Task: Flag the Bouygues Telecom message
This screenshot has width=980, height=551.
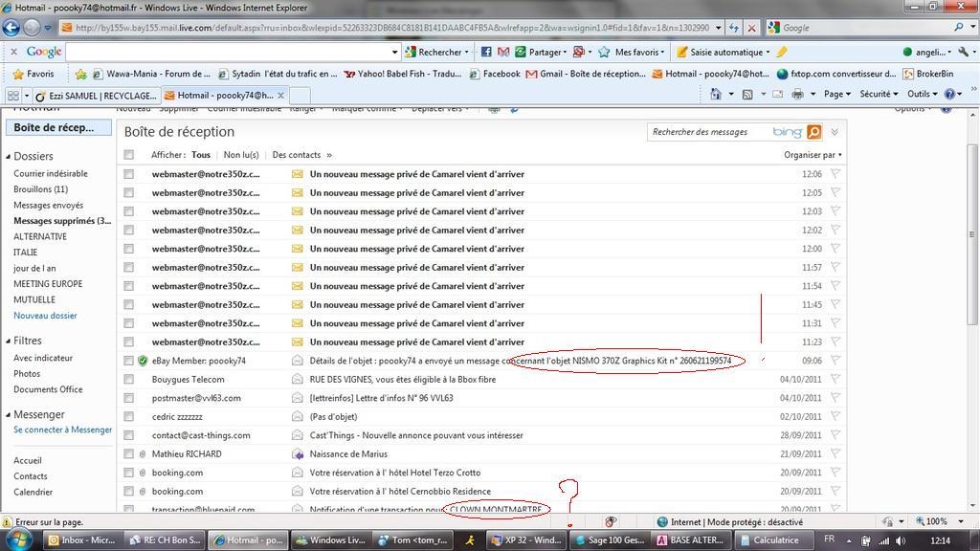Action: tap(835, 379)
